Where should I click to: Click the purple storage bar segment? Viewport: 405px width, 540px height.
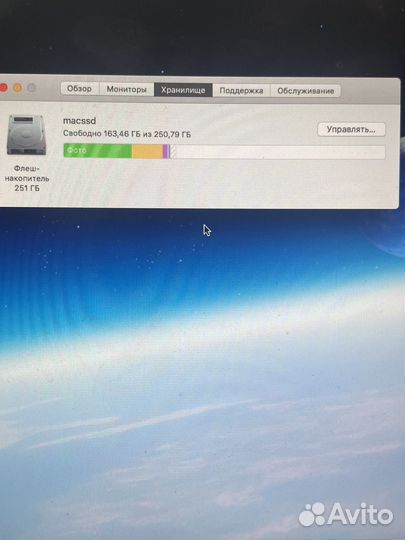pyautogui.click(x=166, y=152)
